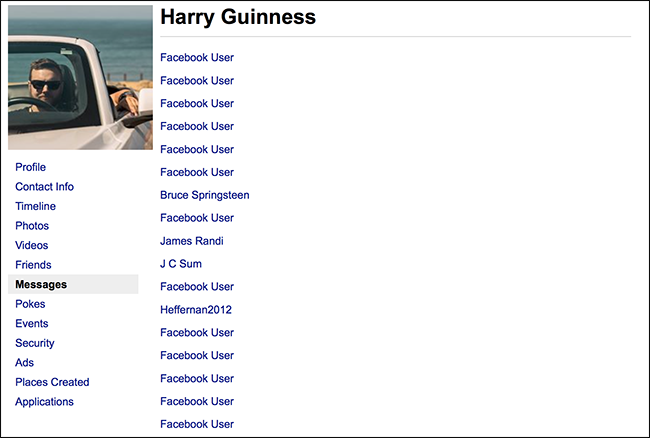The image size is (650, 438).
Task: Open the Pokes page
Action: pos(30,304)
